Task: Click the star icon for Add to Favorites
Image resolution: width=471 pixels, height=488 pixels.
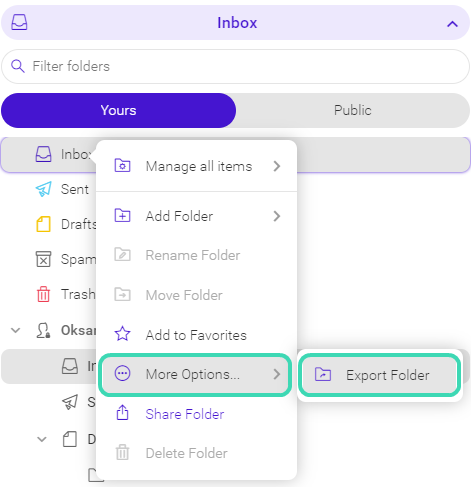Action: click(122, 334)
